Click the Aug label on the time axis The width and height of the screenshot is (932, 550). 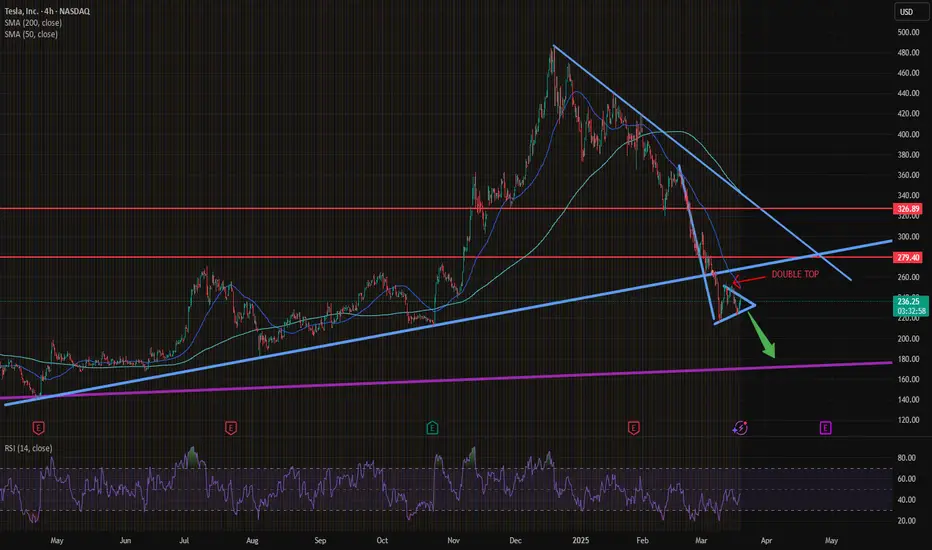pyautogui.click(x=252, y=540)
